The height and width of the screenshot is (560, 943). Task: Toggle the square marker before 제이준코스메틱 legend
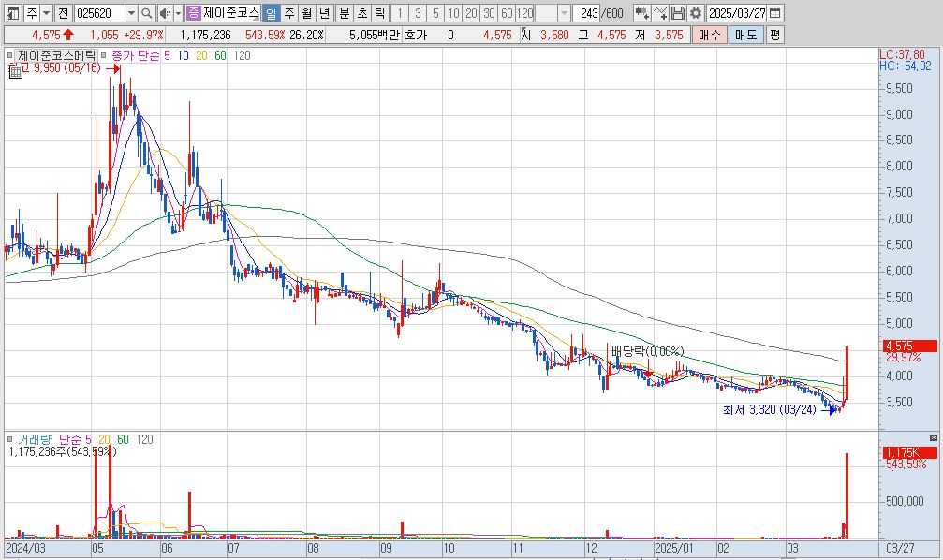(9, 55)
